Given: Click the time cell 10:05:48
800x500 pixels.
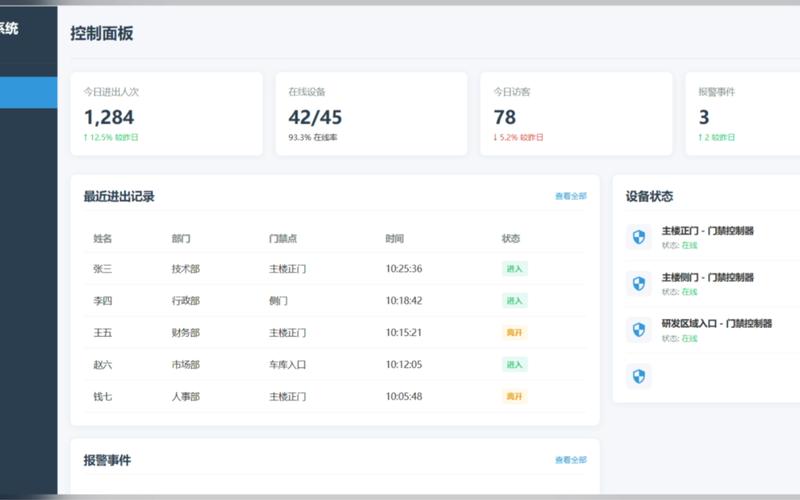Looking at the screenshot, I should pyautogui.click(x=404, y=396).
